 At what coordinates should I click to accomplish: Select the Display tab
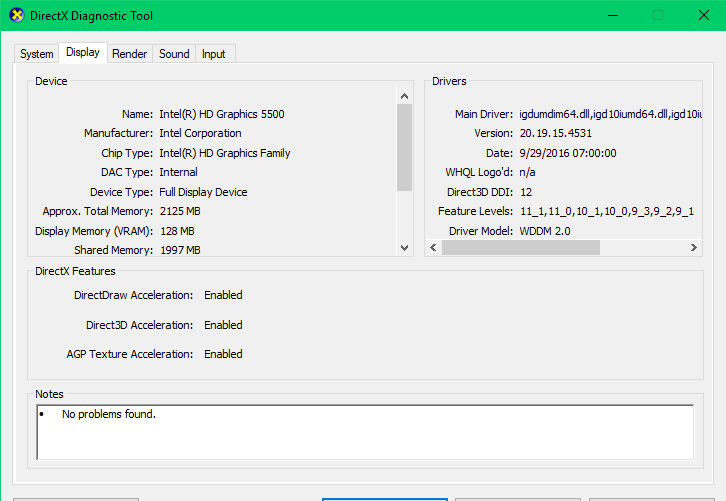(83, 52)
